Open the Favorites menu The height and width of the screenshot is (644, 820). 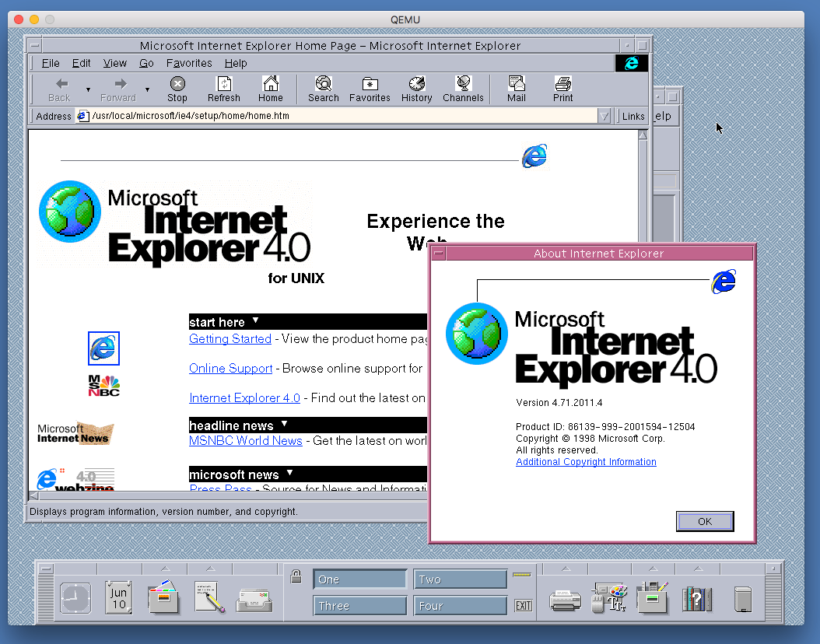click(189, 63)
